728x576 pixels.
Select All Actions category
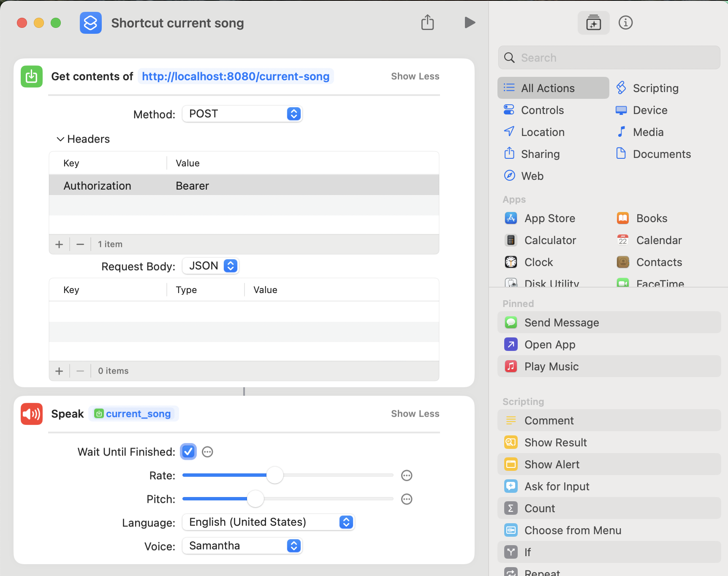[553, 88]
